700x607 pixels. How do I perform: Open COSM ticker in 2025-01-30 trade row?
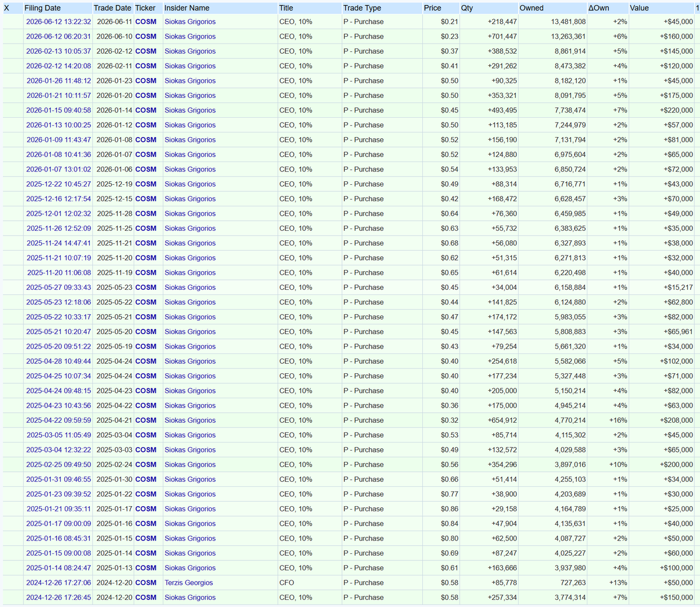146,479
